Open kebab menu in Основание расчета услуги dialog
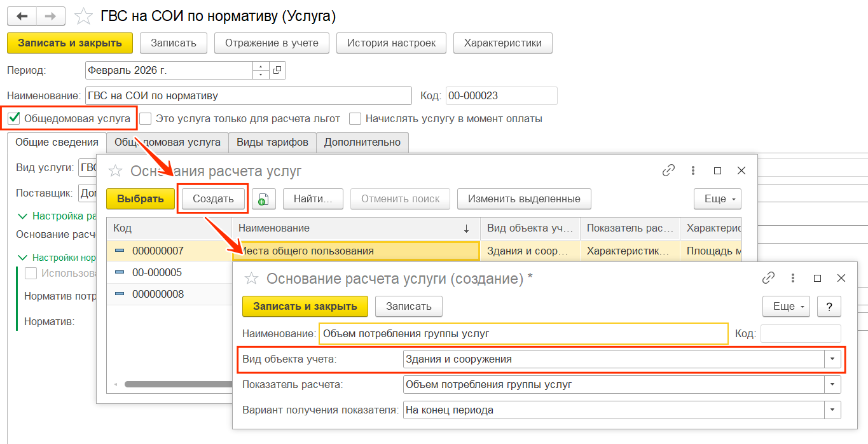This screenshot has width=868, height=444. (x=793, y=278)
